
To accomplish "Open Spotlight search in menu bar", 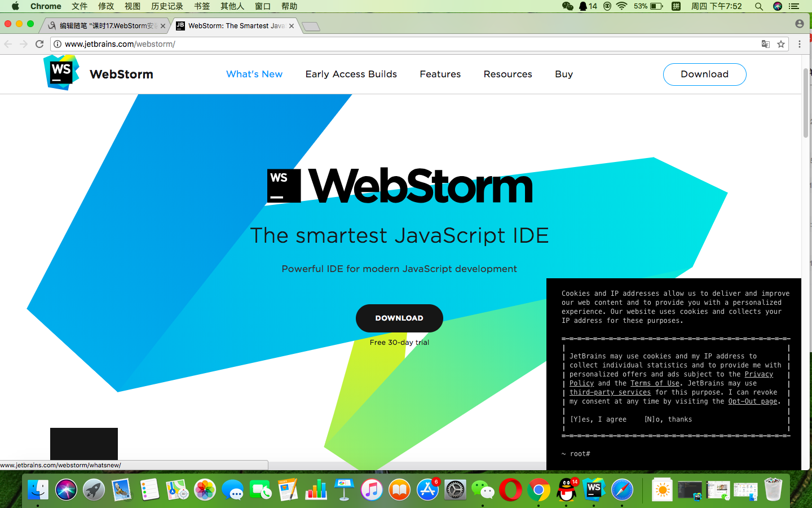I will click(759, 6).
